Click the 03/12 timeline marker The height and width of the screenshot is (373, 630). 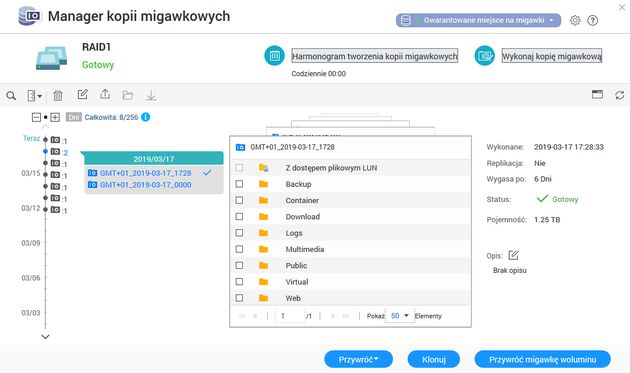click(45, 209)
